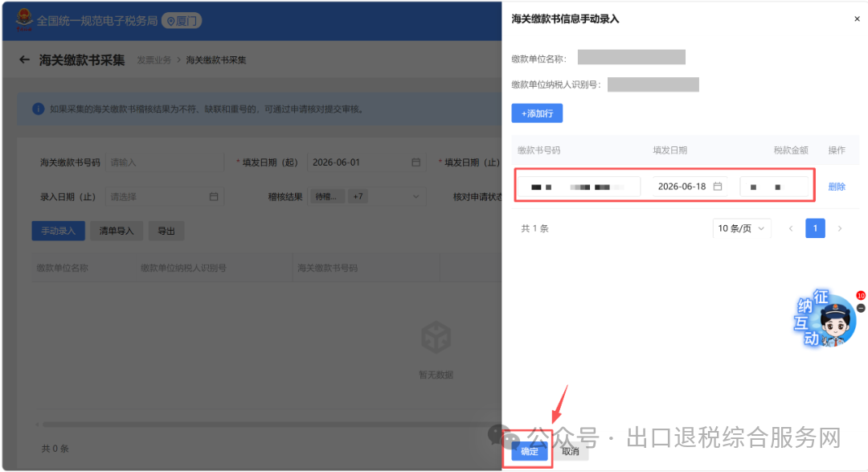Click the 手动录入 button
868x472 pixels.
[x=58, y=231]
